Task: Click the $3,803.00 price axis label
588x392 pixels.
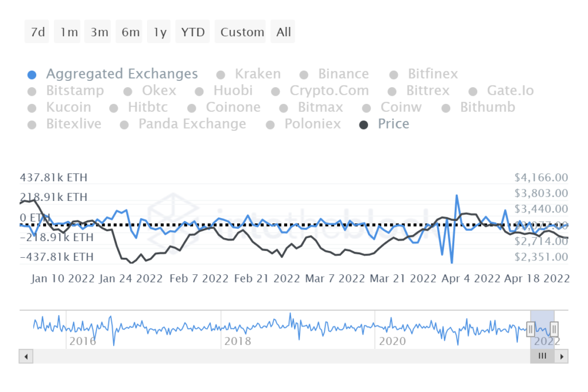Action: [541, 193]
